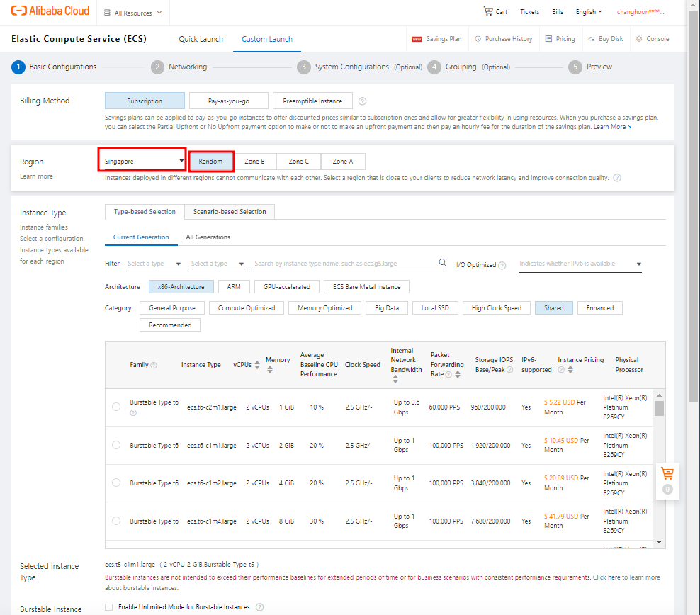Screen dimensions: 700x615
Task: Click the Buy Disk cloud icon
Action: tap(591, 39)
